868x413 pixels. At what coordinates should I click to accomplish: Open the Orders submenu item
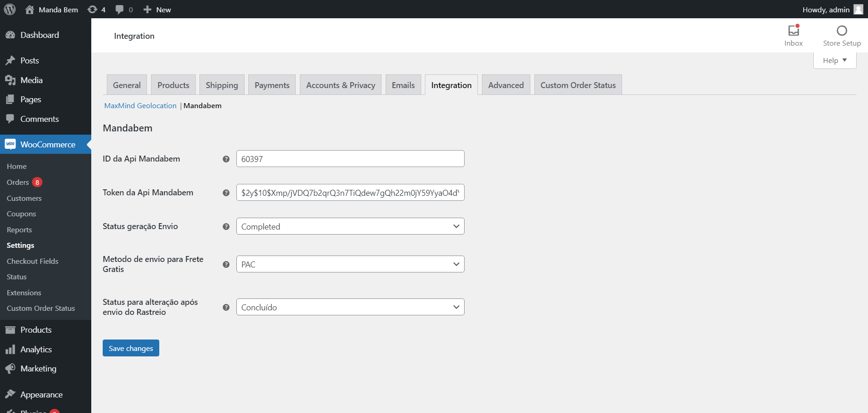pyautogui.click(x=18, y=182)
